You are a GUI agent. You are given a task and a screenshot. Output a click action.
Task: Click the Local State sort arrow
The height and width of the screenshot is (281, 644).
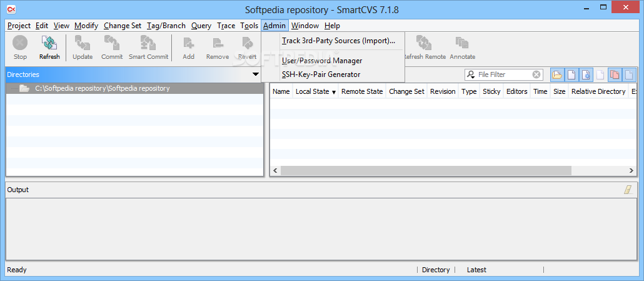tap(334, 92)
